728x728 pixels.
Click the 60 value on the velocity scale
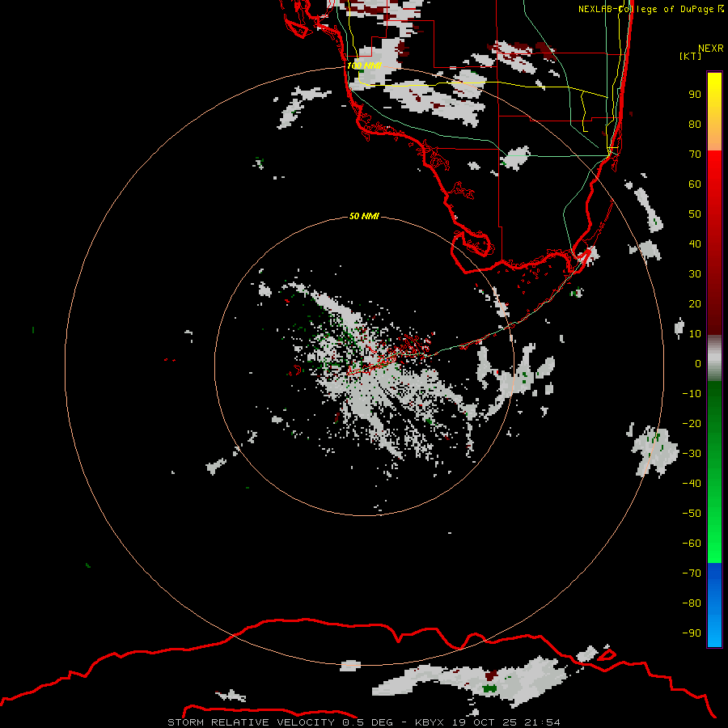(x=695, y=184)
